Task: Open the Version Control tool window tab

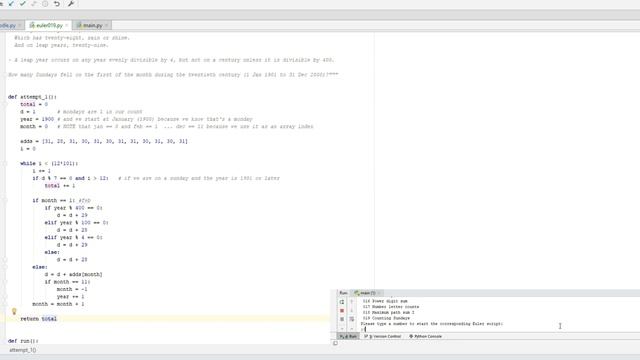Action: click(382, 336)
